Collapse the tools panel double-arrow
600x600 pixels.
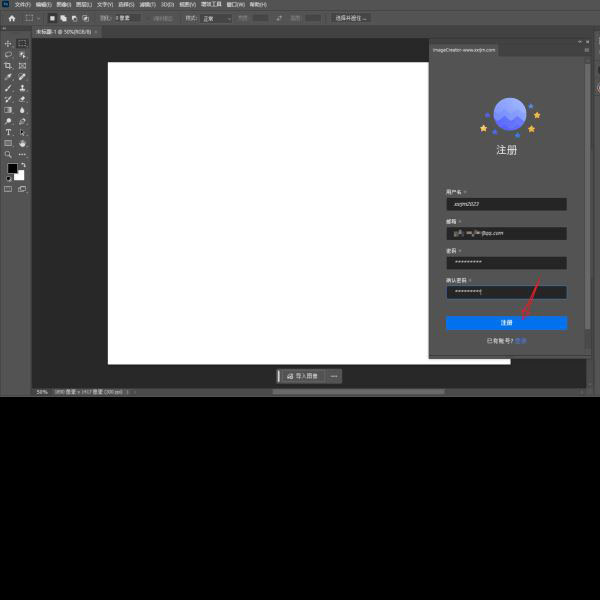coord(4,29)
